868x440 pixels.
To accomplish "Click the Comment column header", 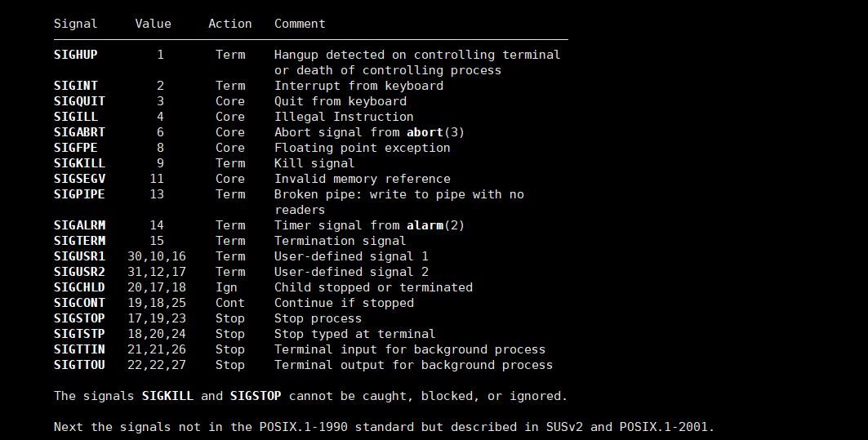I will click(300, 24).
